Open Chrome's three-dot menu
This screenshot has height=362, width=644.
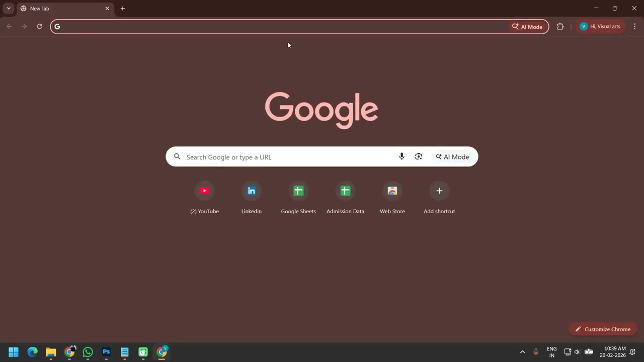[x=634, y=27]
